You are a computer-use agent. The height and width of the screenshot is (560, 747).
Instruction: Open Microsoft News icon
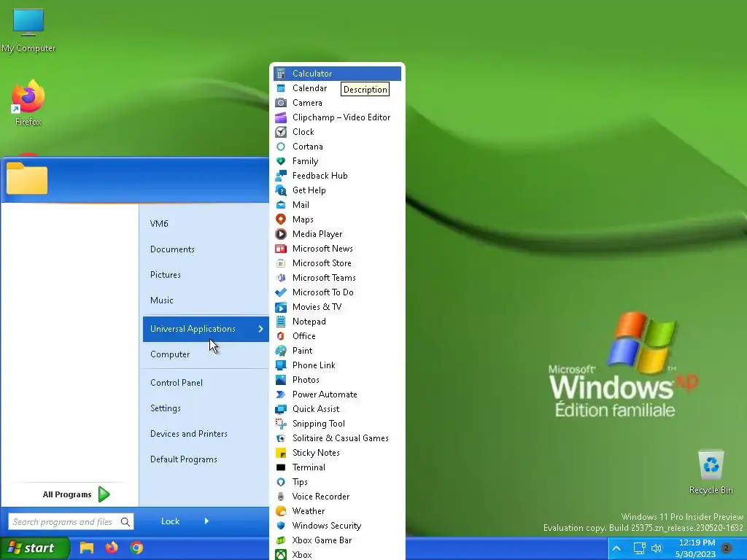tap(281, 249)
